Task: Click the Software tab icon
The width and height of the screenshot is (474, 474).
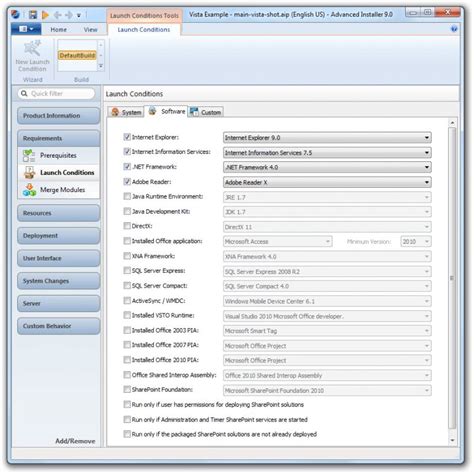Action: tap(152, 111)
